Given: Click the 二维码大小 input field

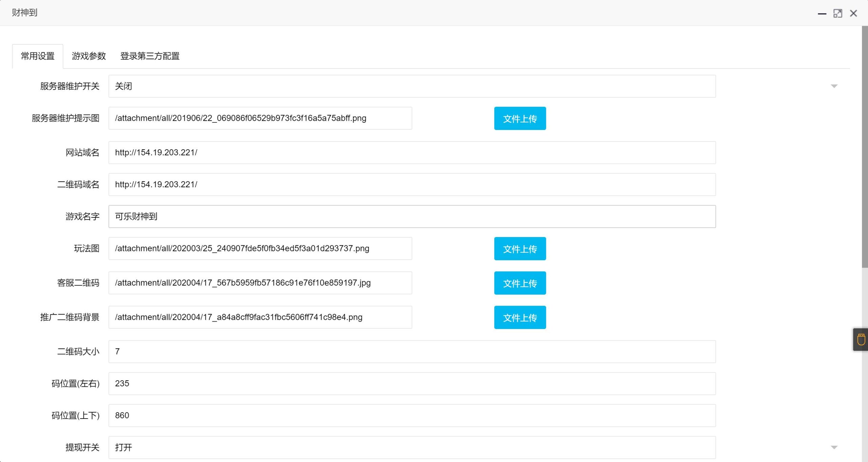Looking at the screenshot, I should coord(412,351).
